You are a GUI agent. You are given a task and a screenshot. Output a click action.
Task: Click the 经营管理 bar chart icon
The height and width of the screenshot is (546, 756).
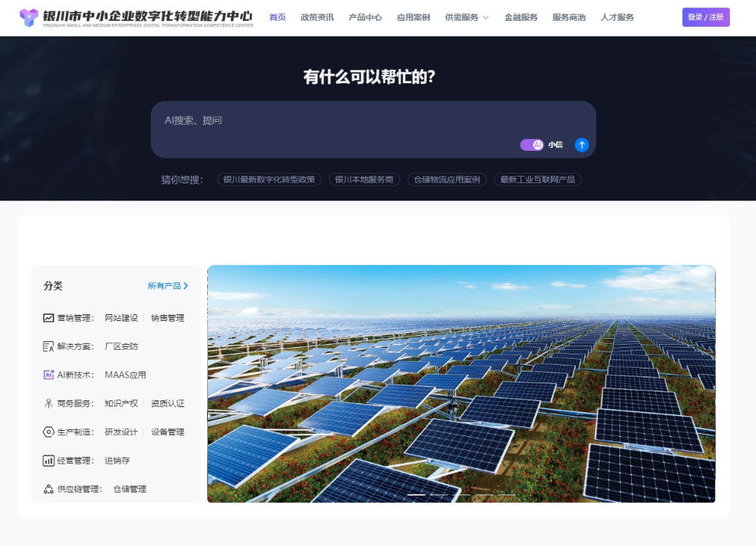(48, 461)
